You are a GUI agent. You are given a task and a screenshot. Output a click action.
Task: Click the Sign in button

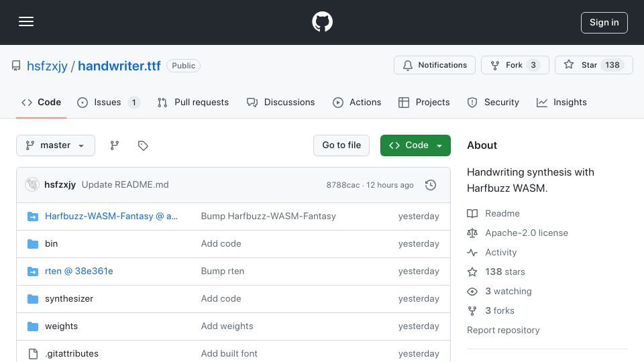click(604, 23)
